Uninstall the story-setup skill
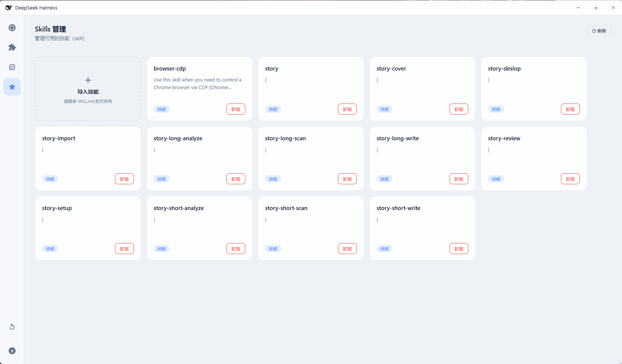 tap(124, 249)
